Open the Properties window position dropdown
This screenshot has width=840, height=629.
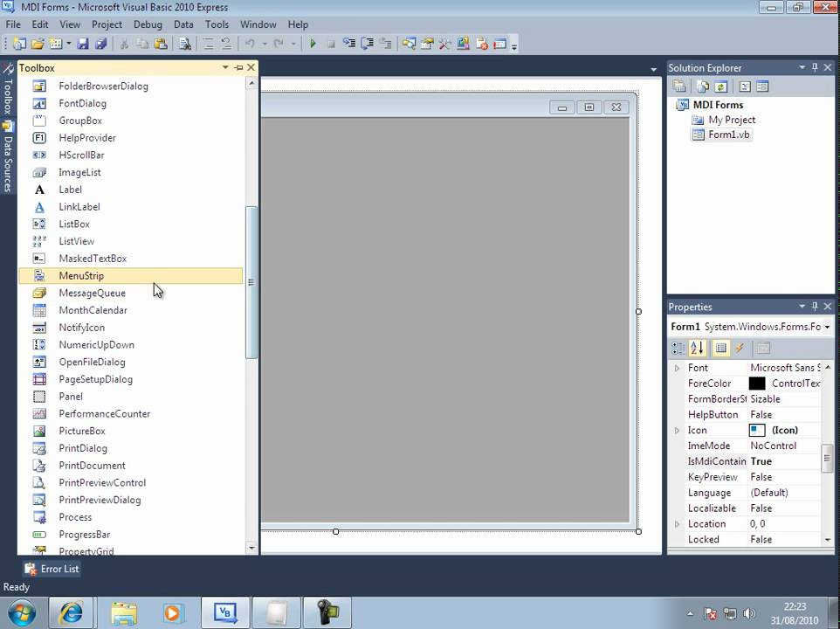tap(802, 307)
